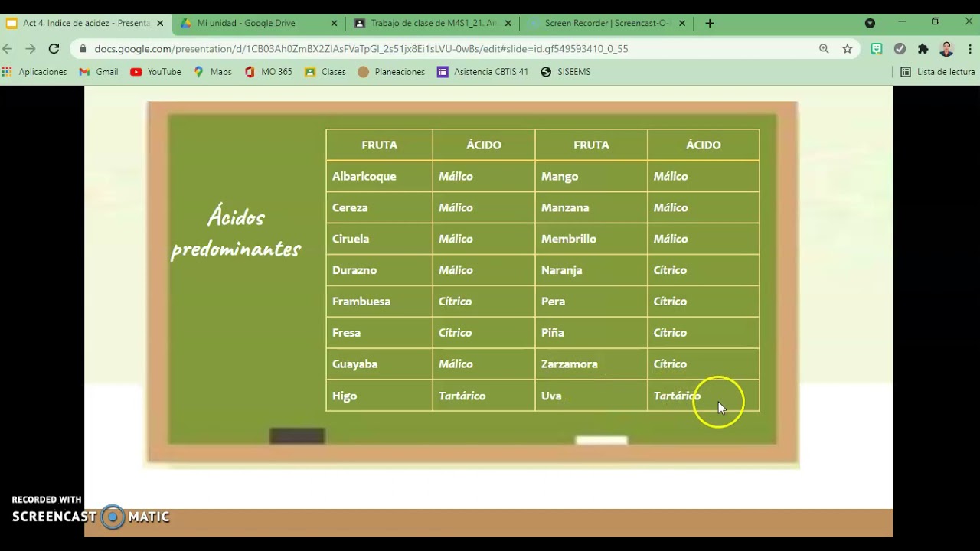Image resolution: width=980 pixels, height=551 pixels.
Task: Close the Act 4. Indice de acidez tab
Action: point(160,23)
